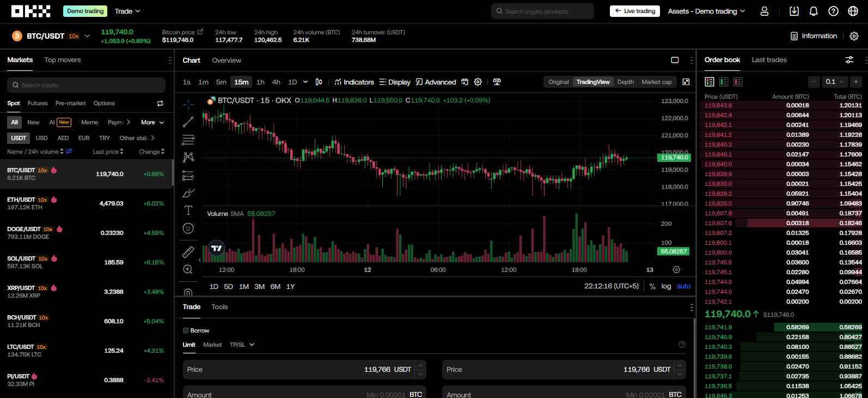The height and width of the screenshot is (398, 868).
Task: Open the user profile icon
Action: [765, 11]
